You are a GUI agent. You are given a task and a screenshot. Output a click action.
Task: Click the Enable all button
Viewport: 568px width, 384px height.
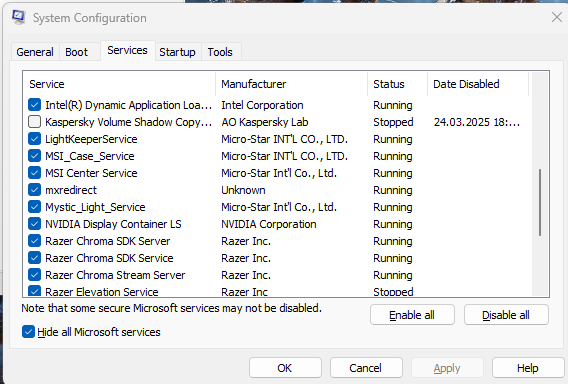click(412, 315)
